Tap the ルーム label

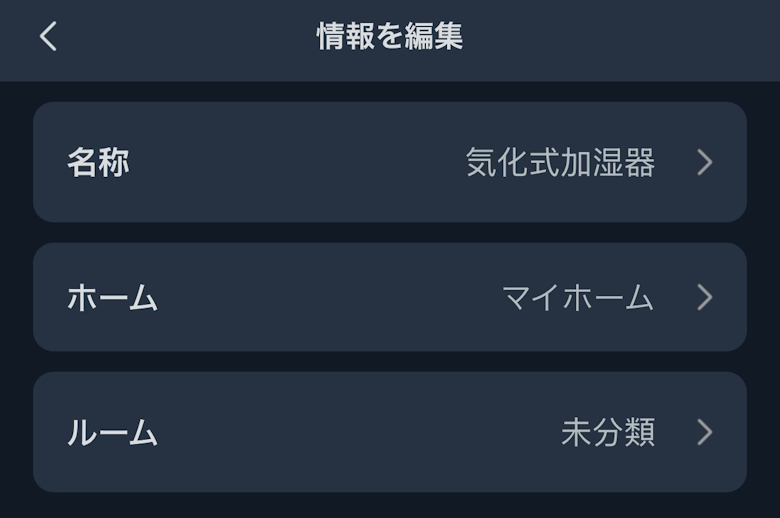point(112,432)
